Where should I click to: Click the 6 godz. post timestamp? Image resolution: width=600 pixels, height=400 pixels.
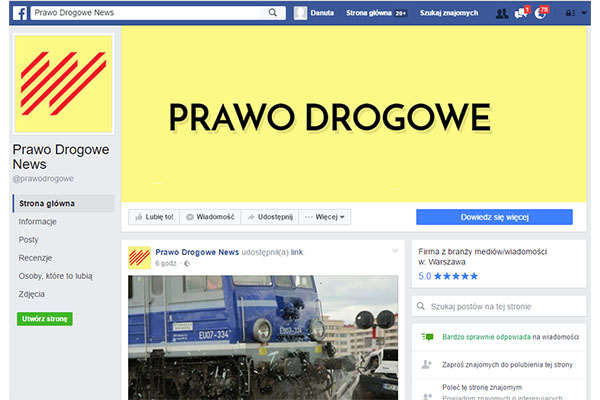tap(166, 263)
